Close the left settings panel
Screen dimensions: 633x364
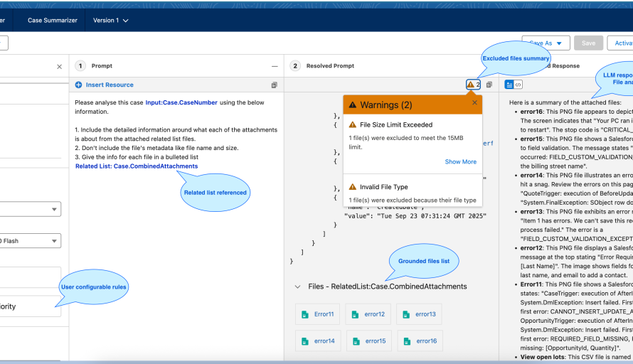point(59,66)
